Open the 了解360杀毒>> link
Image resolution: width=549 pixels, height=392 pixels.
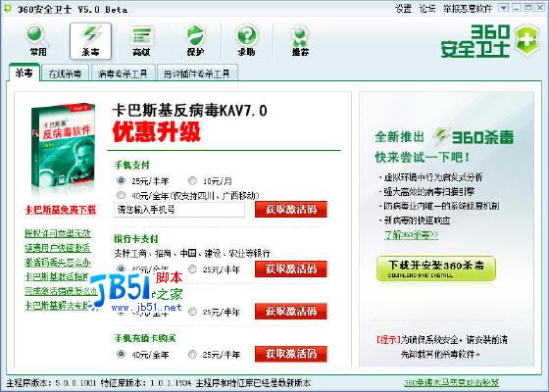[411, 235]
